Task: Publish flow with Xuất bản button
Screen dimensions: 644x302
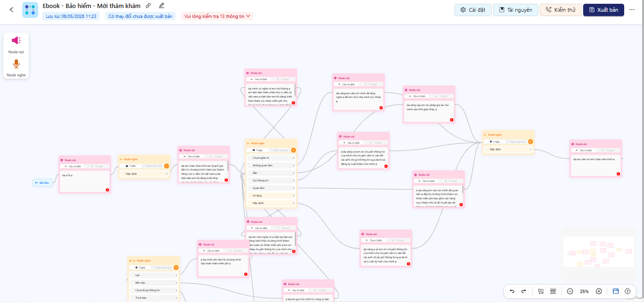Action: click(603, 10)
